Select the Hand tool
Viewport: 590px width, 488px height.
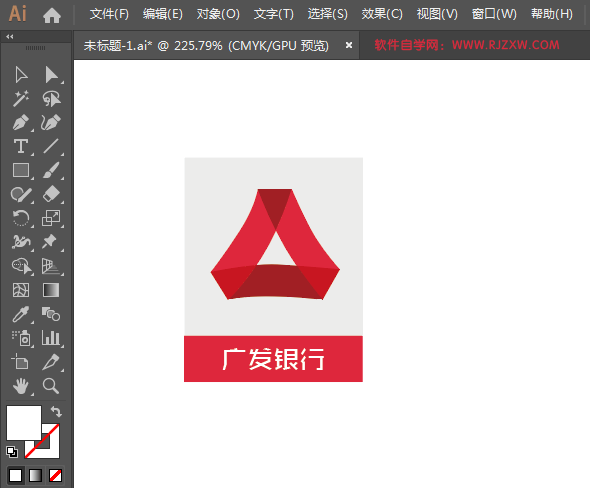click(21, 386)
